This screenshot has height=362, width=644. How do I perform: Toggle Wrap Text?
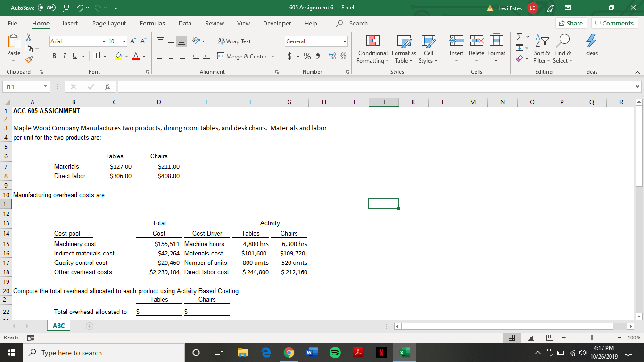click(234, 41)
